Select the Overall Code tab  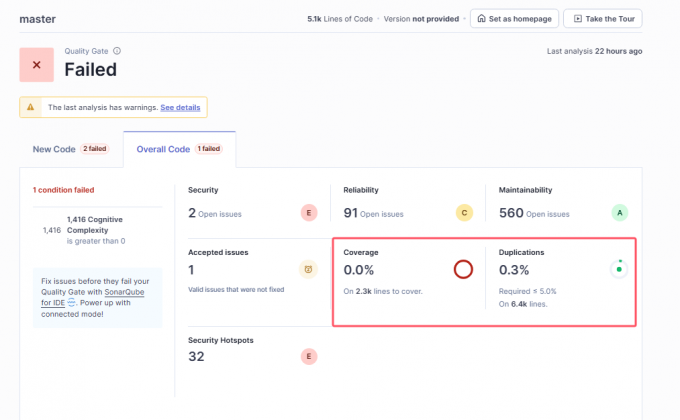[161, 149]
